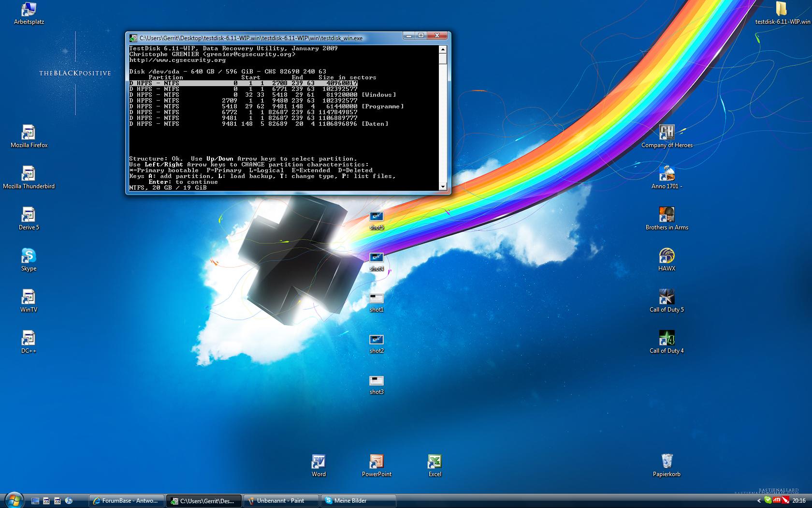Click the partition row labeled [Programme]
Image resolution: width=812 pixels, height=508 pixels.
[267, 106]
